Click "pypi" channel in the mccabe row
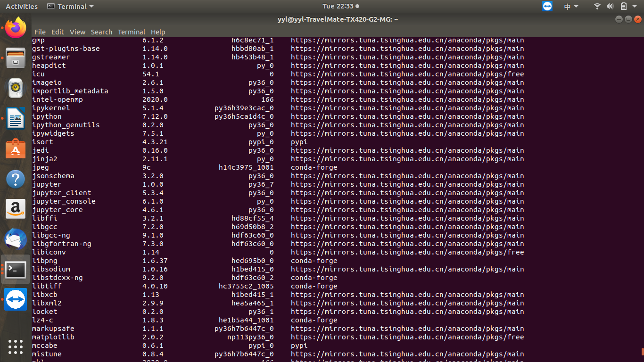Viewport: 644px width, 362px height. (299, 346)
